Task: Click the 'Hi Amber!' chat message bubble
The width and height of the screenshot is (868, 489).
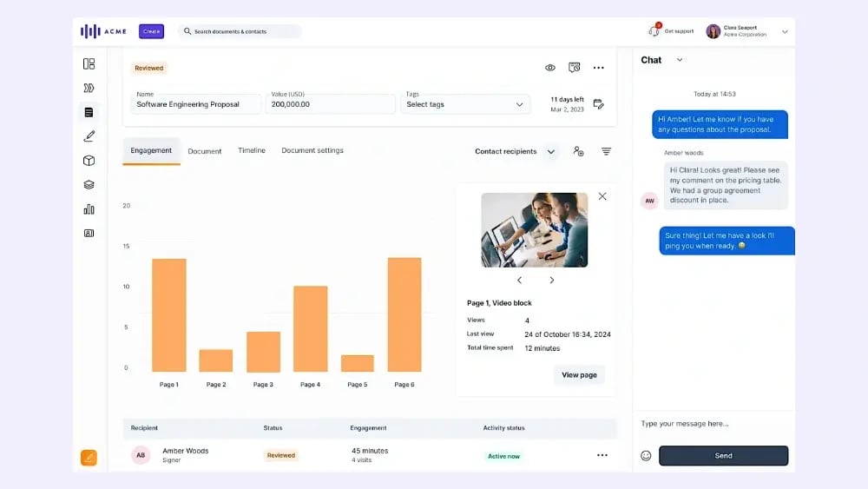Action: click(x=720, y=124)
